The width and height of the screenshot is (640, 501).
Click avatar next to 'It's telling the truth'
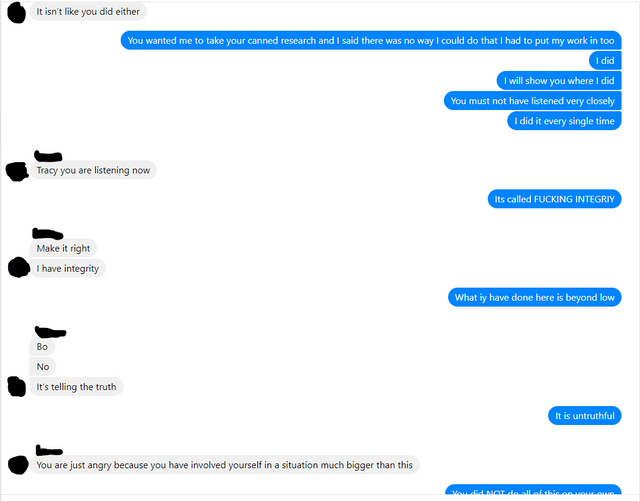point(17,386)
